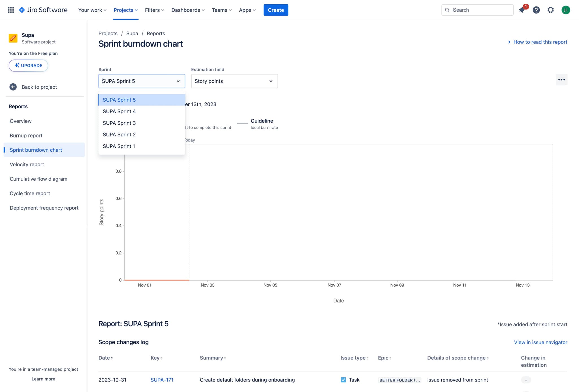The image size is (579, 392).
Task: Switch to the Velocity report
Action: (x=27, y=164)
